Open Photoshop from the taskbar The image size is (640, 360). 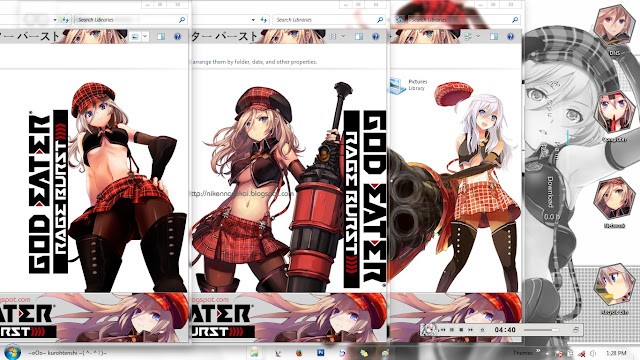pyautogui.click(x=320, y=352)
